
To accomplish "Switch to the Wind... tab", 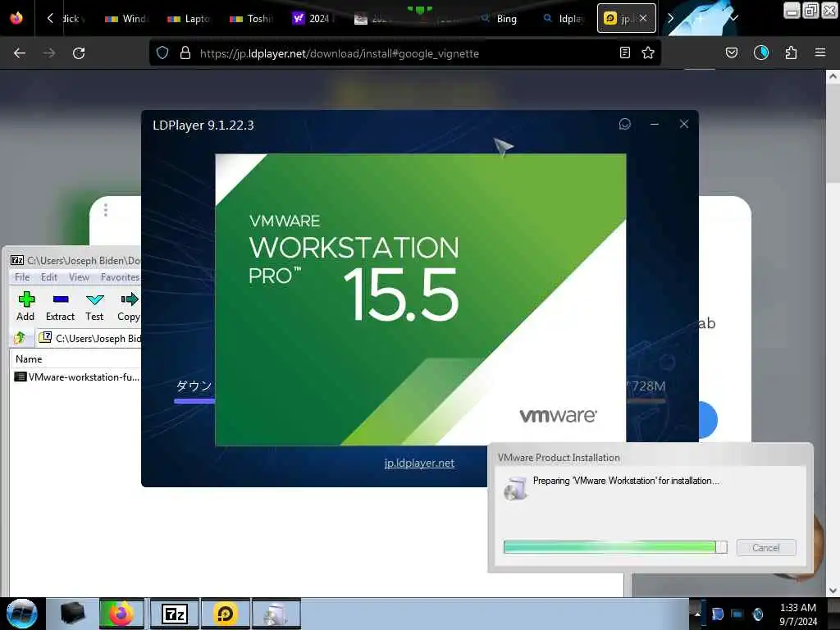I will [x=126, y=19].
